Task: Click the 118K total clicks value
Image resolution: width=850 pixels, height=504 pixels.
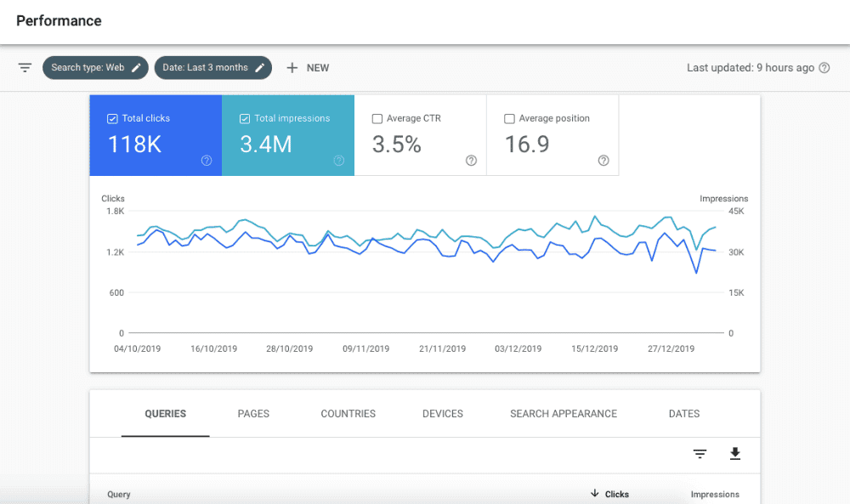Action: [x=135, y=144]
